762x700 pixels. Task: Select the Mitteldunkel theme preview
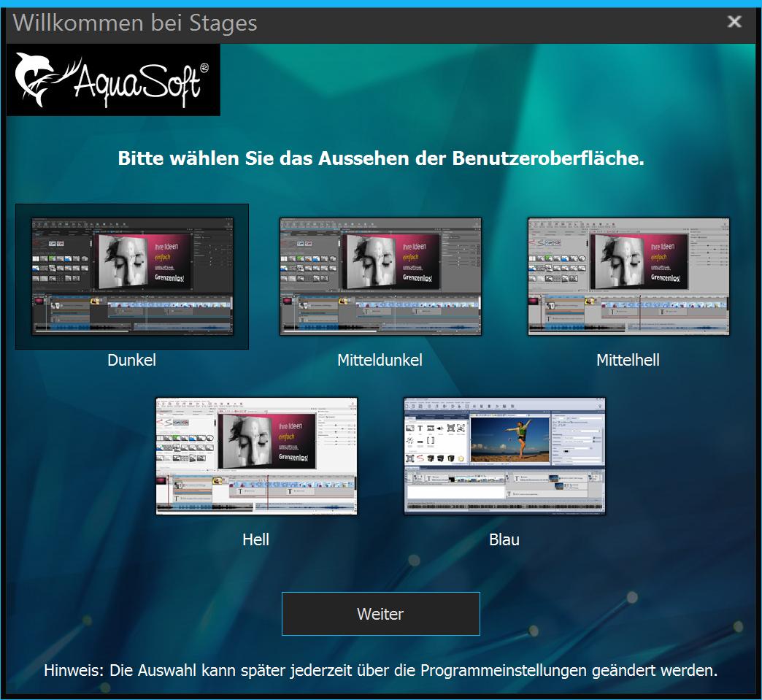[380, 276]
